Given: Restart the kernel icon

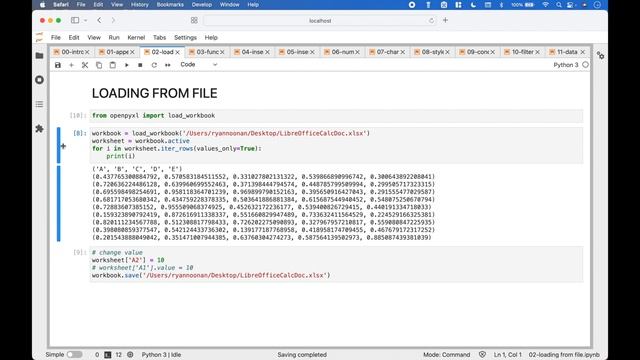Looking at the screenshot, I should 154,65.
